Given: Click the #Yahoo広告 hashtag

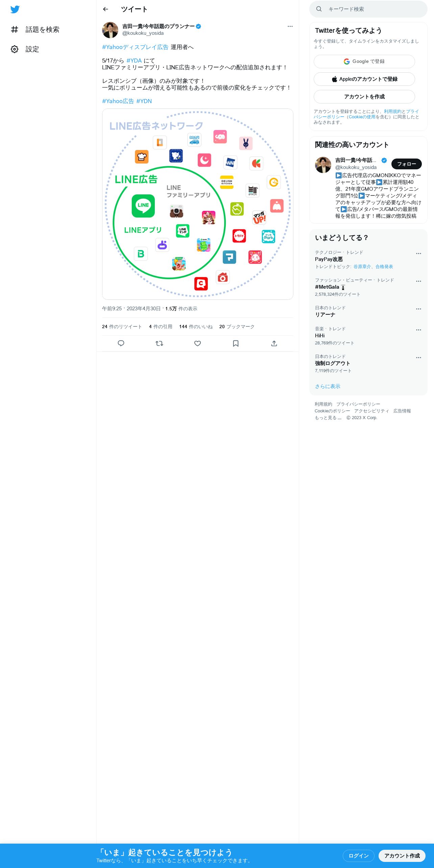Looking at the screenshot, I should click(118, 101).
